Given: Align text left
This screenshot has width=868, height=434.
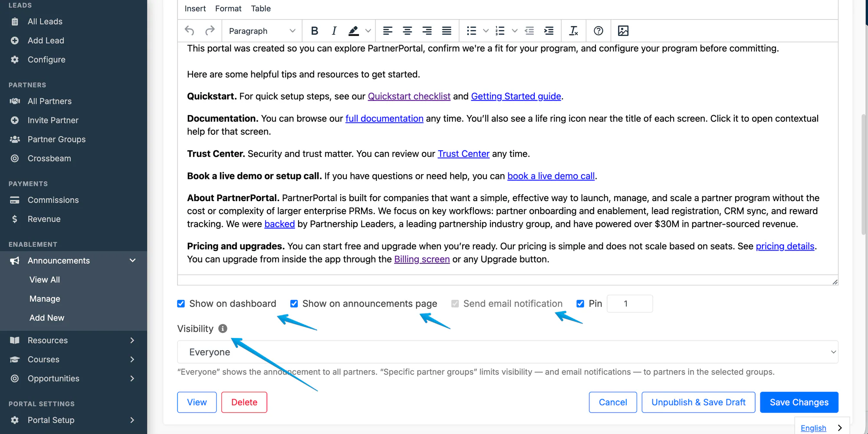Looking at the screenshot, I should point(388,31).
